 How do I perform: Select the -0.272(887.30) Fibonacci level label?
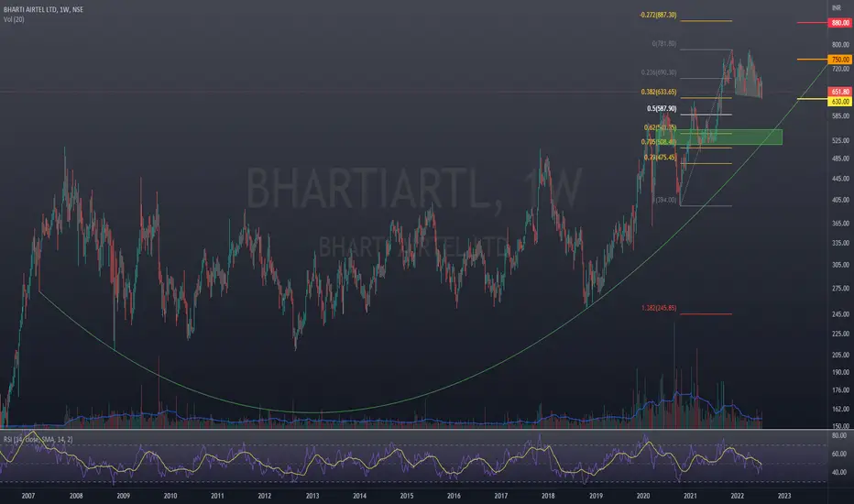click(658, 16)
